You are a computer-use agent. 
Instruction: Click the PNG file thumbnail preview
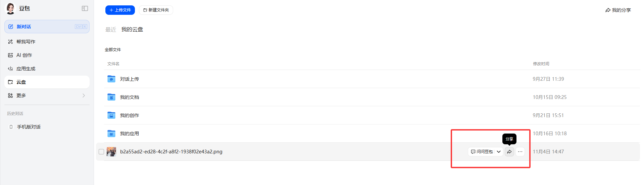(111, 152)
